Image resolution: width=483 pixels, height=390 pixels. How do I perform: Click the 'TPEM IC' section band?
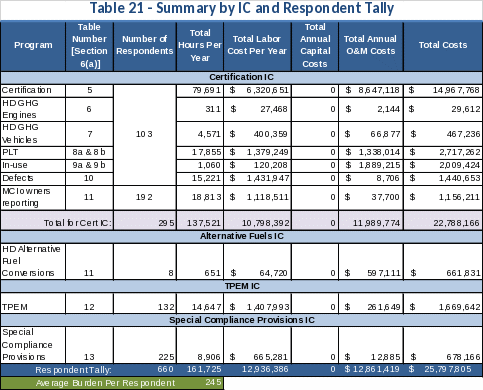241,286
